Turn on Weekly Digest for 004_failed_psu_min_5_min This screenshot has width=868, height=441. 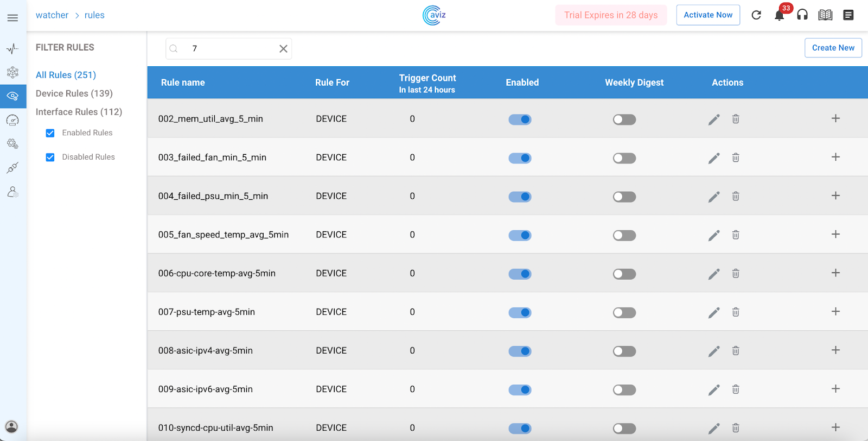tap(624, 197)
